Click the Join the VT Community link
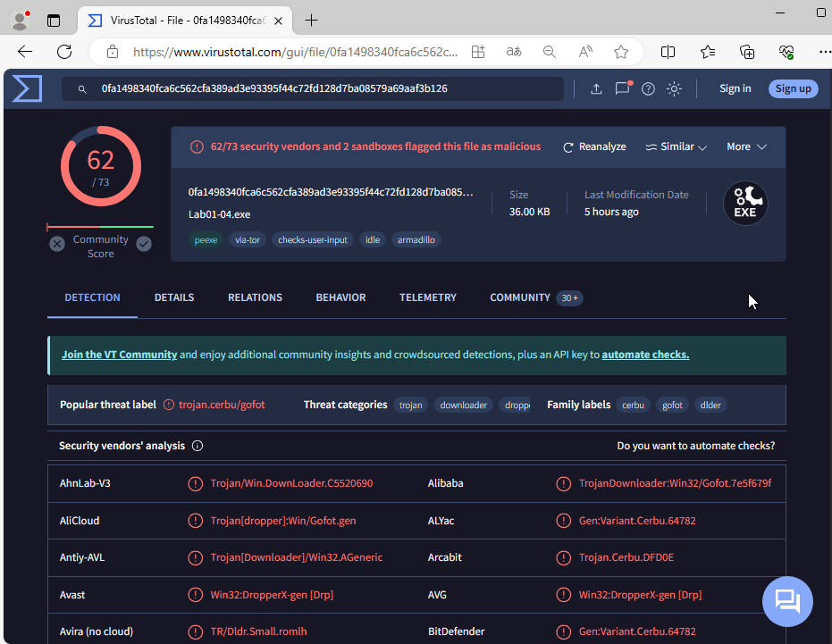Screen dimensions: 832x644 pyautogui.click(x=120, y=355)
